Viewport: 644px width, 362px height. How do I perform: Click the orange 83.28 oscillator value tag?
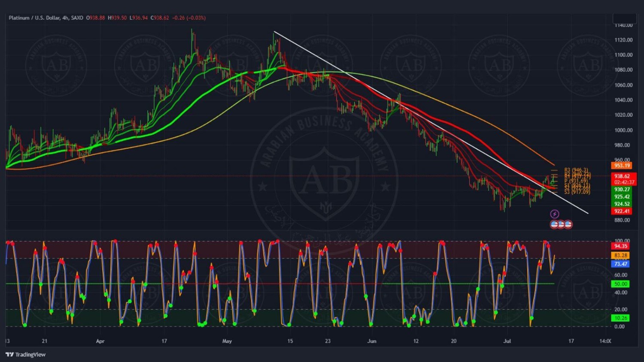pos(621,256)
